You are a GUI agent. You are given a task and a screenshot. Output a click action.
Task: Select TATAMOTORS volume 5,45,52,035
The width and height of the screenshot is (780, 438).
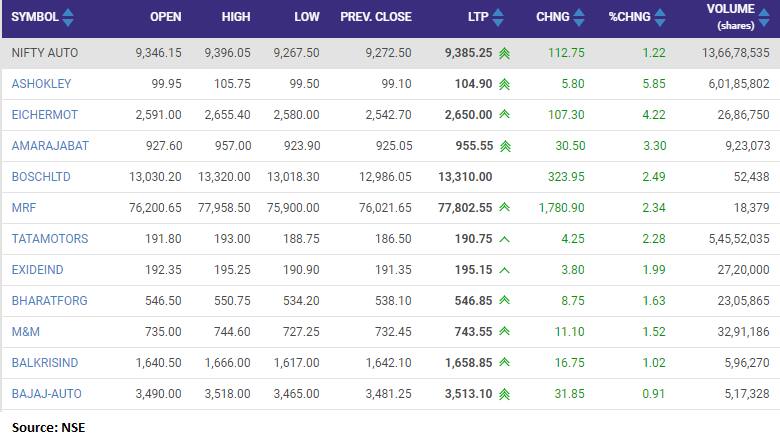[739, 238]
